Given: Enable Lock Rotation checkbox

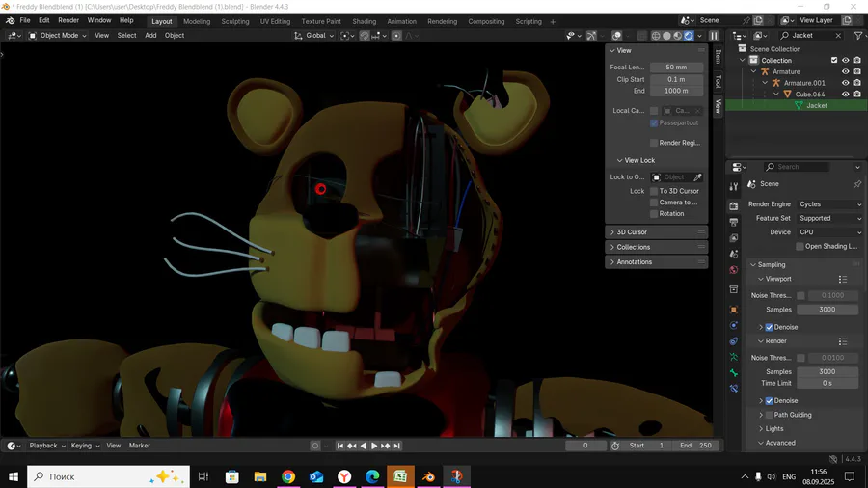Looking at the screenshot, I should [654, 213].
